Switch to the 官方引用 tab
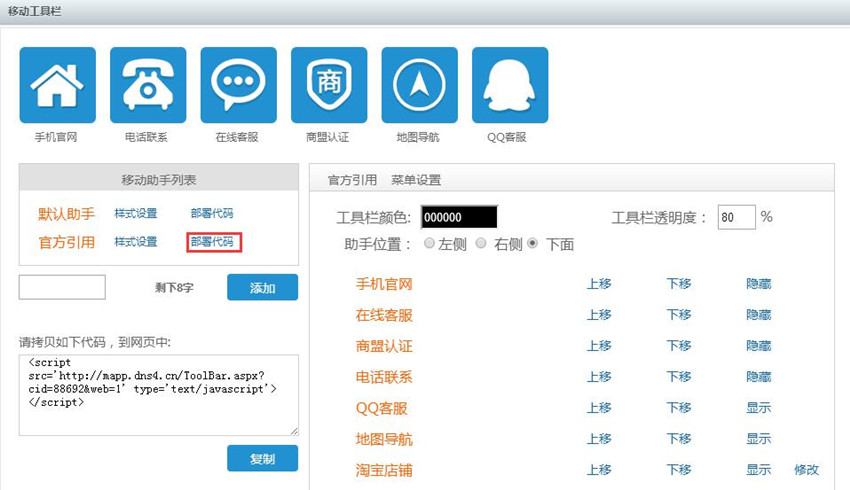Screen dimensions: 850x490 click(352, 180)
